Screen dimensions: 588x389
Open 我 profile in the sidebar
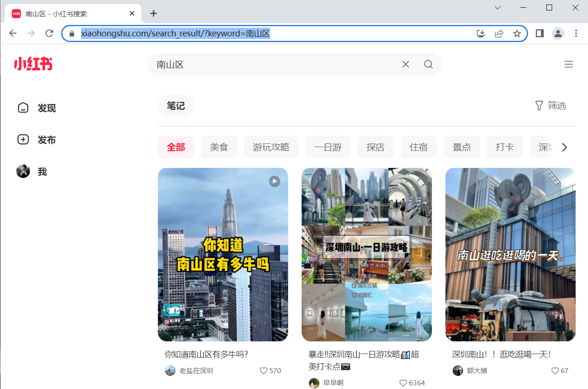(x=32, y=172)
